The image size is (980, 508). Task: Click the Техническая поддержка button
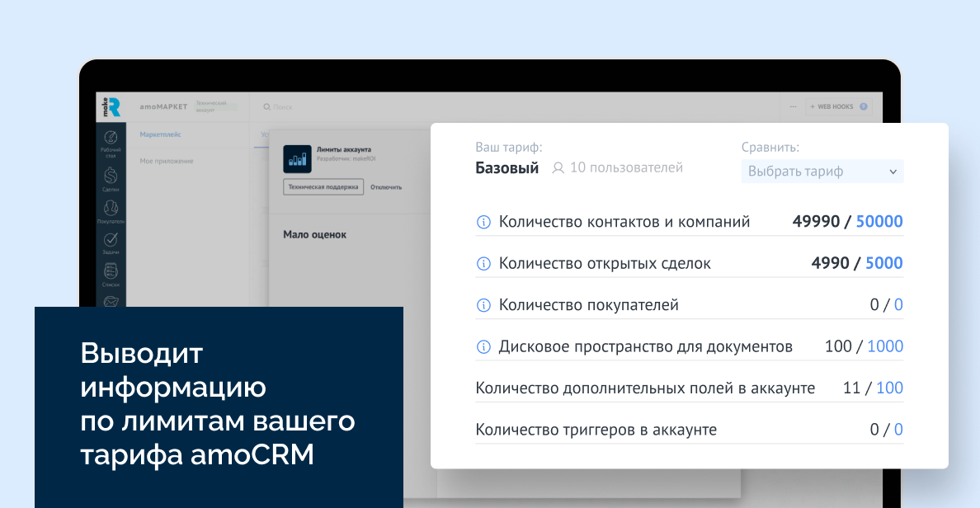pyautogui.click(x=323, y=187)
